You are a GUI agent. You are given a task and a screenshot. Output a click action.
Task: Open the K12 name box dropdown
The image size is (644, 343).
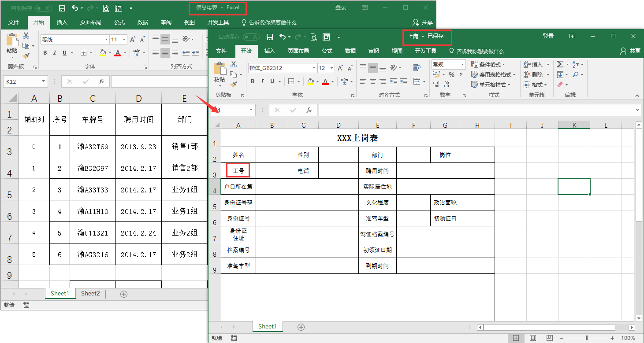[44, 81]
